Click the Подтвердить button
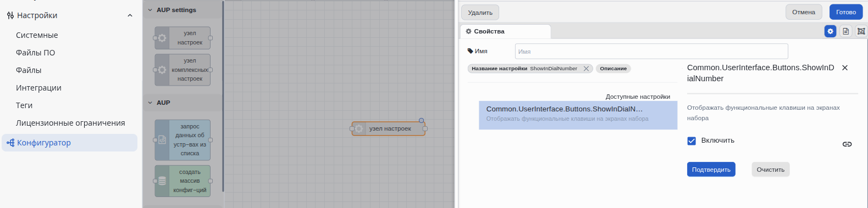 711,170
